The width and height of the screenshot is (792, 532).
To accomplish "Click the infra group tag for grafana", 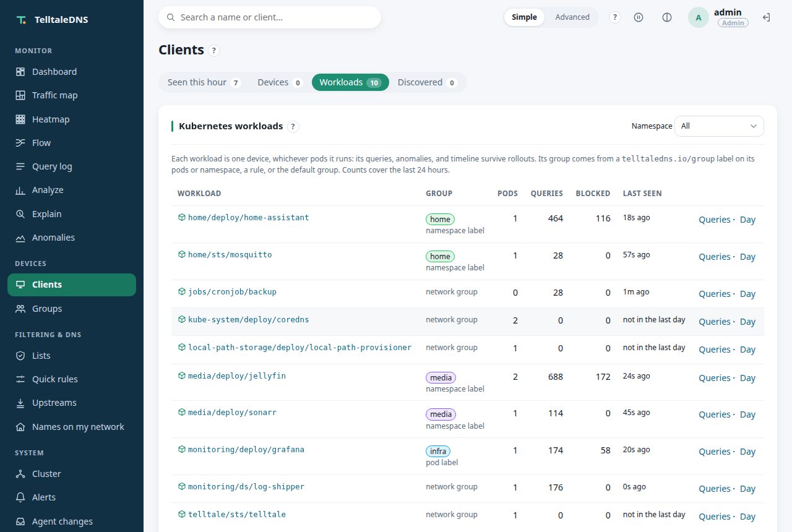I will pos(438,451).
